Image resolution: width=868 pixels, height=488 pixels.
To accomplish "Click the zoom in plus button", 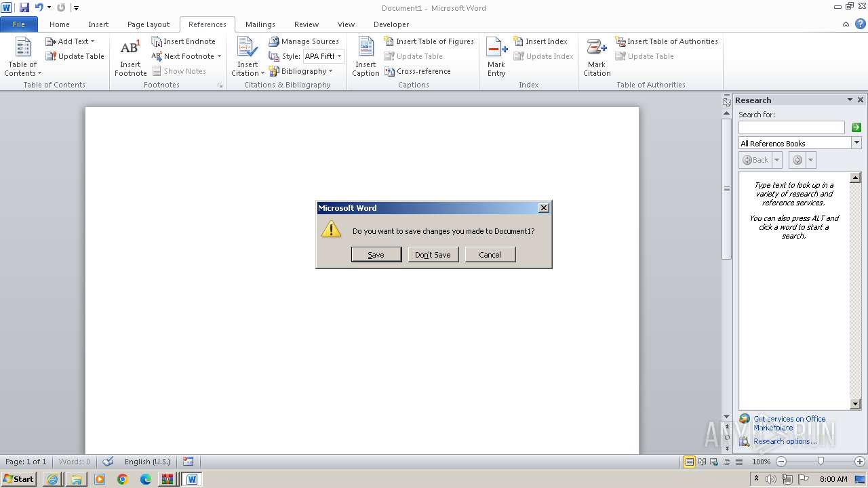I will click(860, 462).
